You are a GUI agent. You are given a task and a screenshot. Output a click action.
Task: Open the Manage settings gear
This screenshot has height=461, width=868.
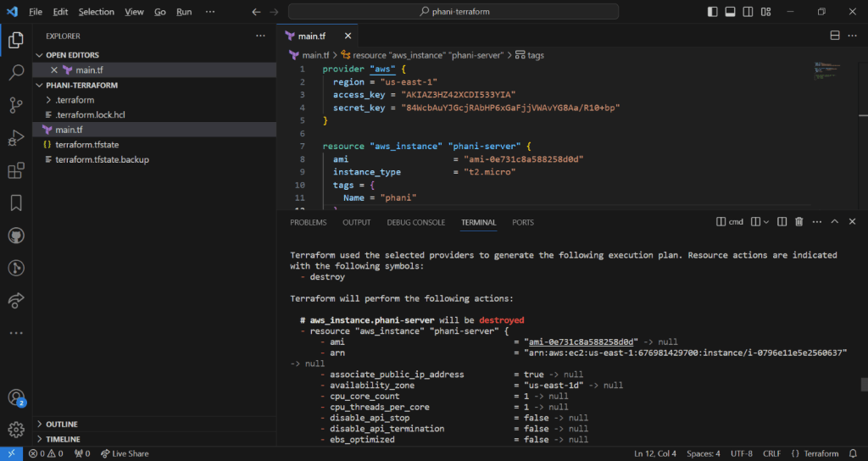(15, 430)
